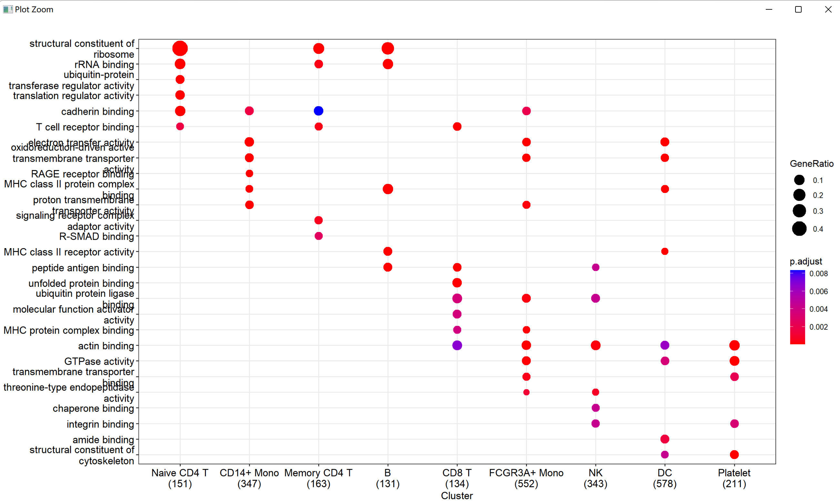
Task: Click the purple actin binding dot for CD8 T
Action: (x=457, y=345)
